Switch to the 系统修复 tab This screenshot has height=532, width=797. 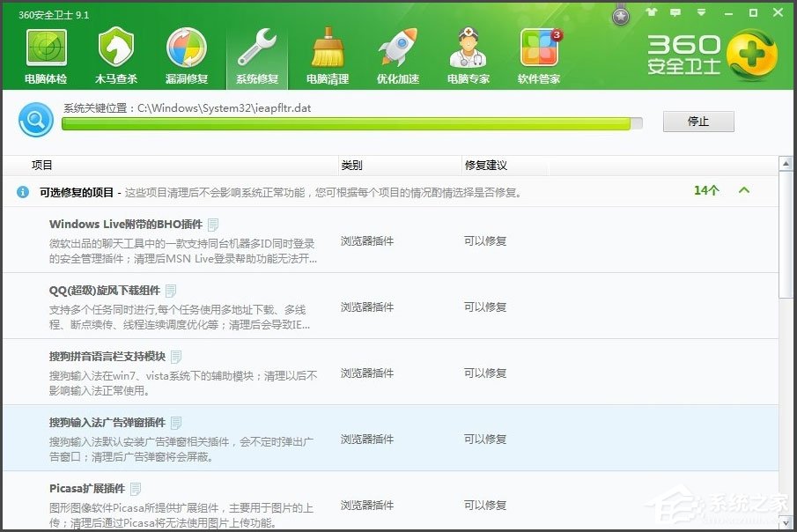click(x=256, y=53)
